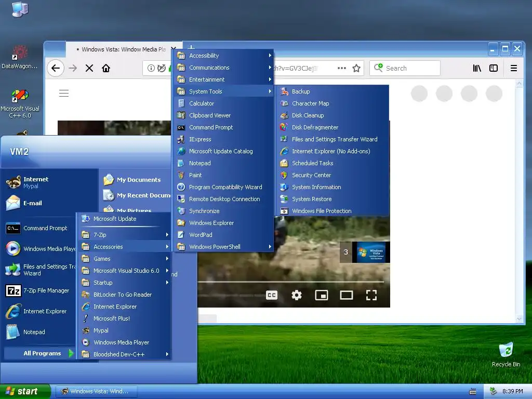The height and width of the screenshot is (399, 532).
Task: Click the System Information icon
Action: [284, 187]
